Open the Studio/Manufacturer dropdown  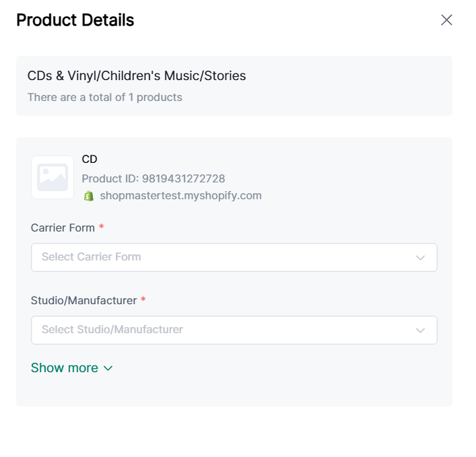(234, 330)
